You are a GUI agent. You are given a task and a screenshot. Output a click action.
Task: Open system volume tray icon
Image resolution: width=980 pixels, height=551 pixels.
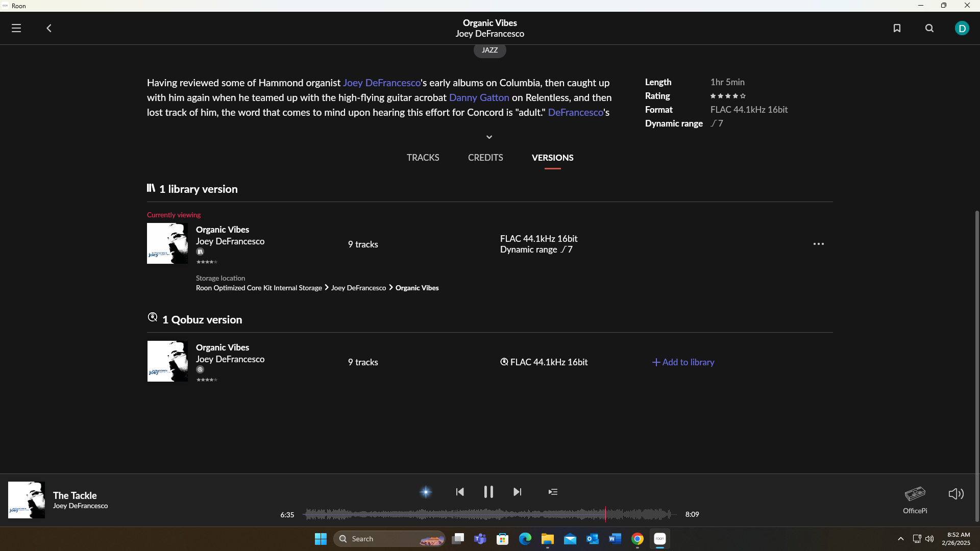pos(929,539)
